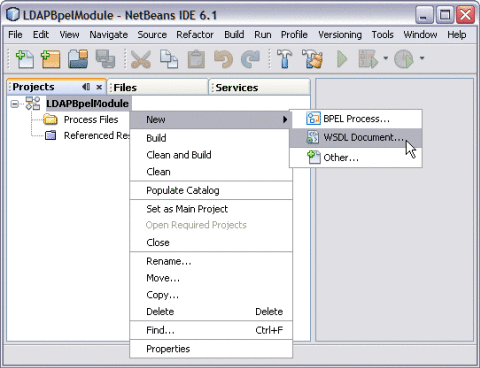Click the Clean and Build Project icon
The width and height of the screenshot is (480, 368).
click(312, 59)
